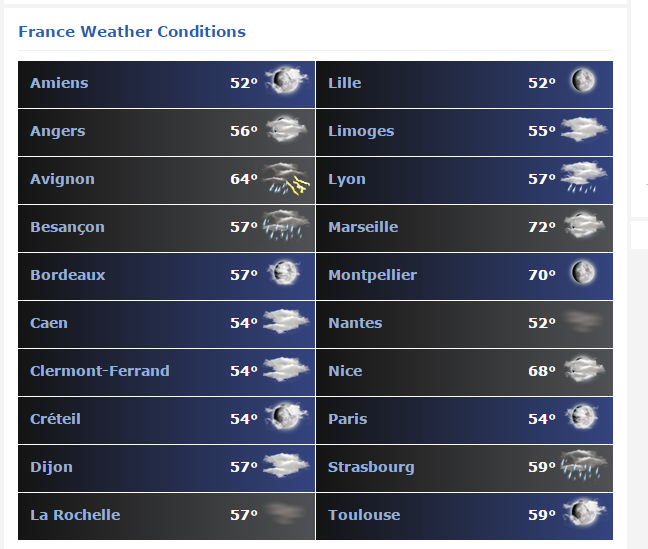Click the rain shower icon for Strasbourg
The width and height of the screenshot is (648, 549).
point(584,465)
